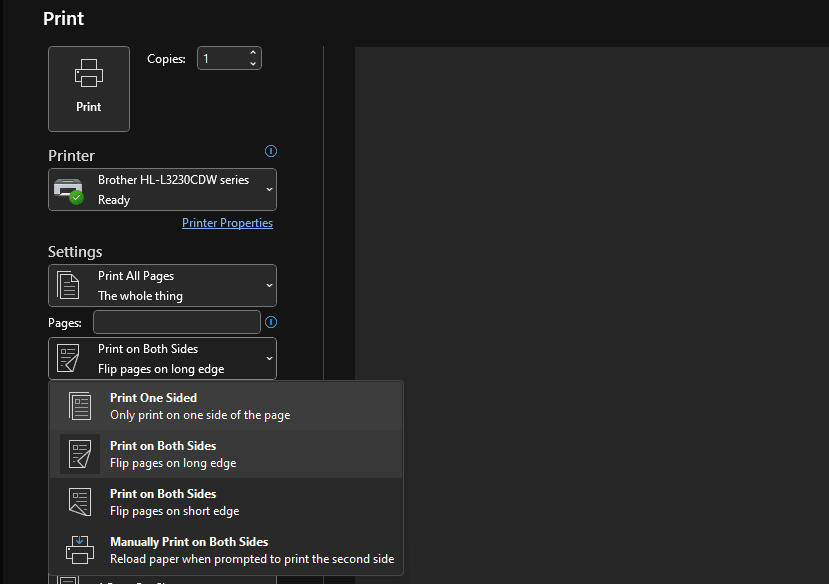Screen dimensions: 829x584
Task: Choose 'Flip pages on long edge' option in list
Action: tap(173, 463)
